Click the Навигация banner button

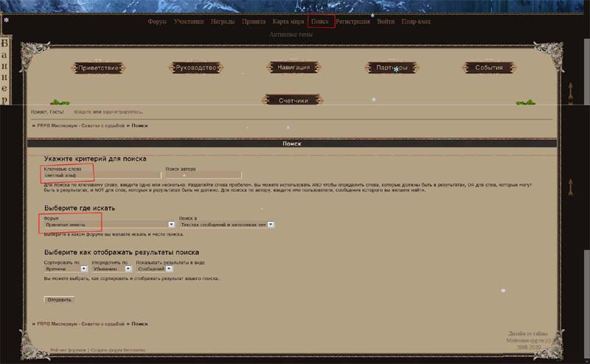pos(294,67)
